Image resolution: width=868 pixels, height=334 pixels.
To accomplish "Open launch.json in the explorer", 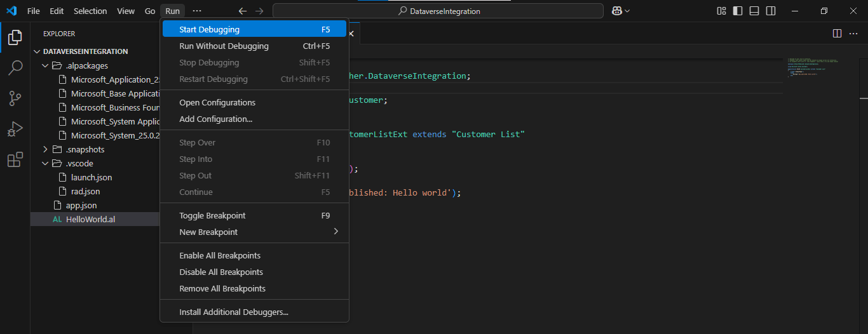I will tap(91, 177).
